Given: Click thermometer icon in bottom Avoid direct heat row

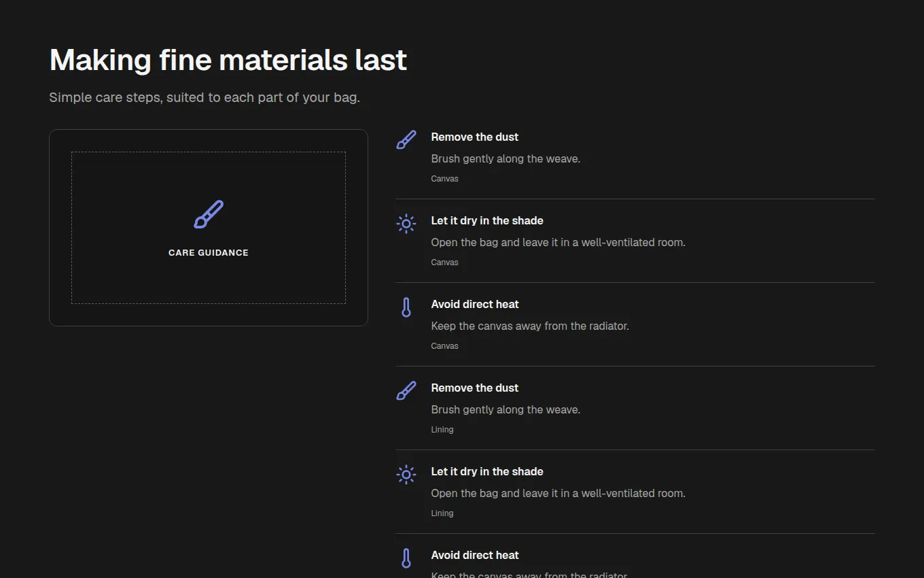Looking at the screenshot, I should 406,558.
